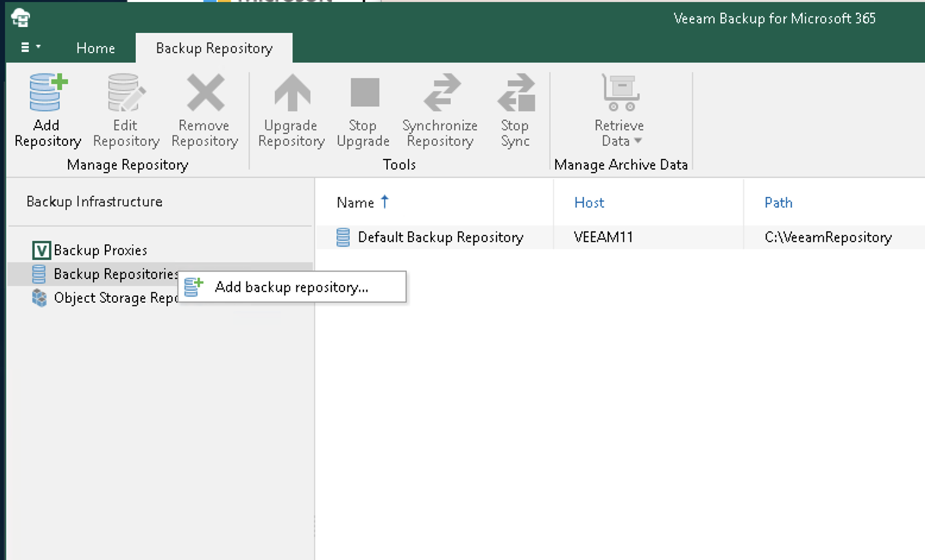
Task: Sort by the Host column header
Action: coord(589,203)
